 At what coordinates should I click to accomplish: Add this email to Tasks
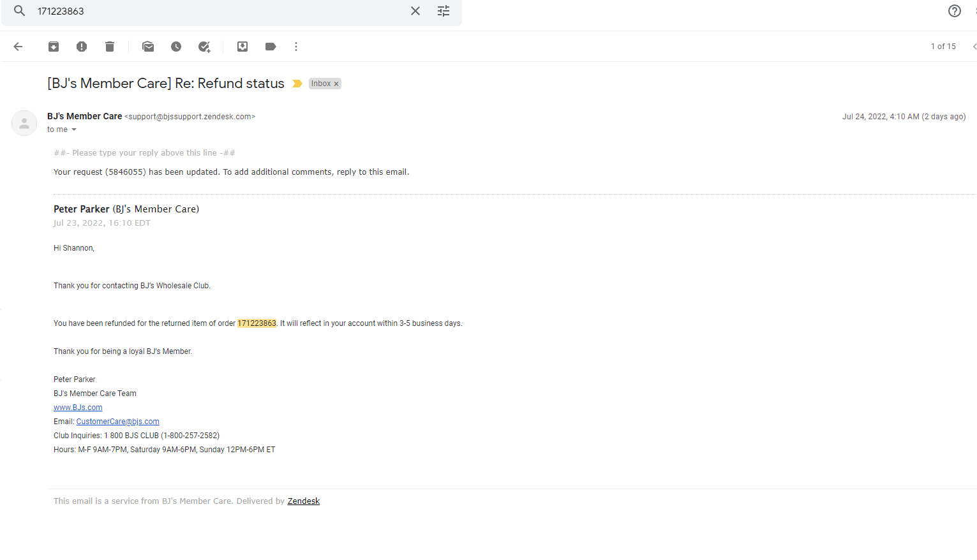204,47
